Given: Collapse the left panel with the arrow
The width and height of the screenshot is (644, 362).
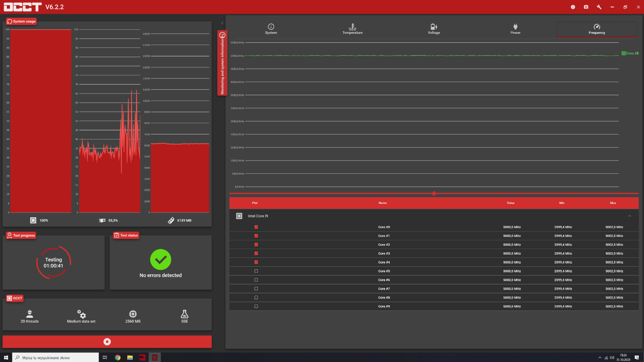Looking at the screenshot, I should coord(222,23).
